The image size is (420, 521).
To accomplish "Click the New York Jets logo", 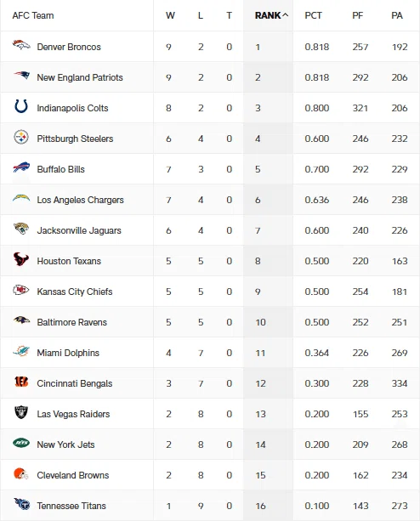I will coord(21,443).
